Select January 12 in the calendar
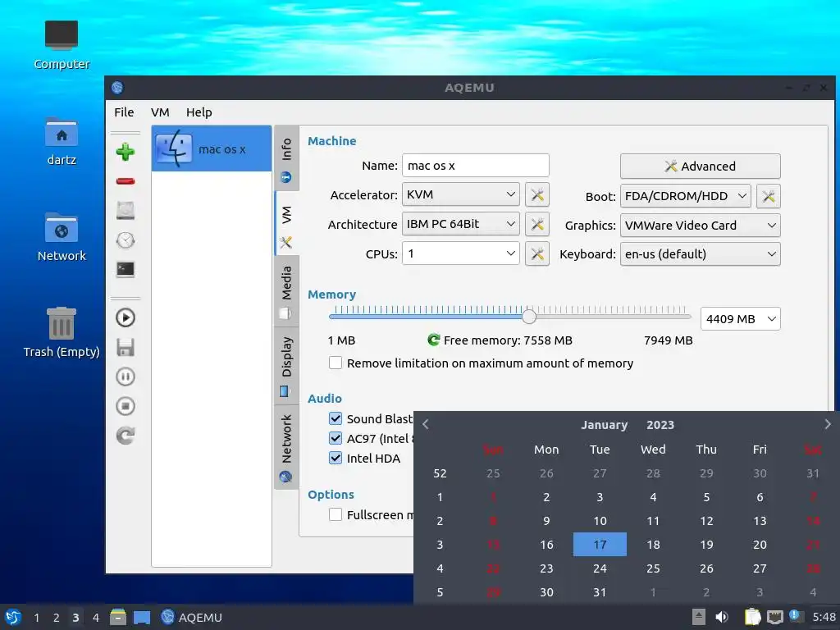 [706, 521]
